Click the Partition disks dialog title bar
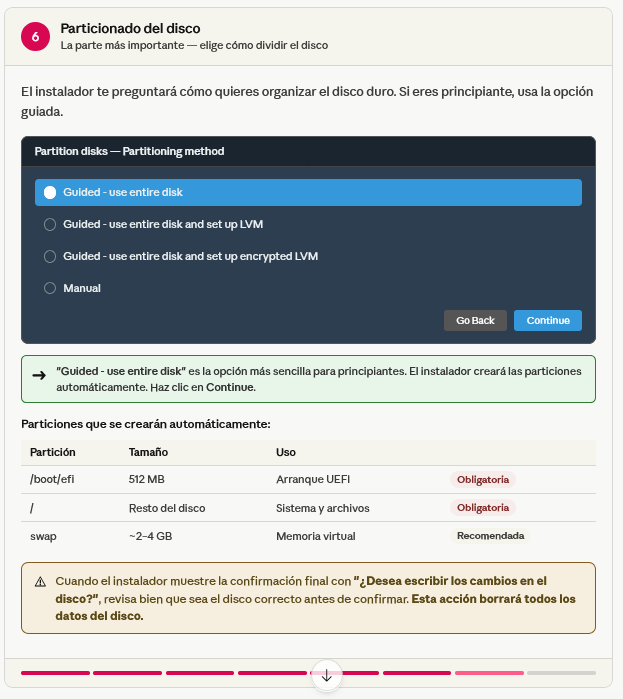The height and width of the screenshot is (699, 623). point(308,152)
